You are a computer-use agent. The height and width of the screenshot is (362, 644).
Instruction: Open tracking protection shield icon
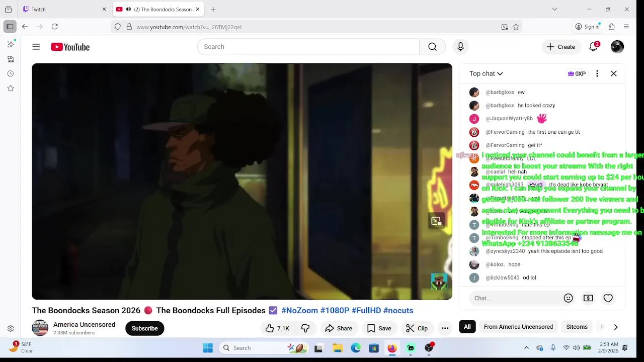pos(118,27)
